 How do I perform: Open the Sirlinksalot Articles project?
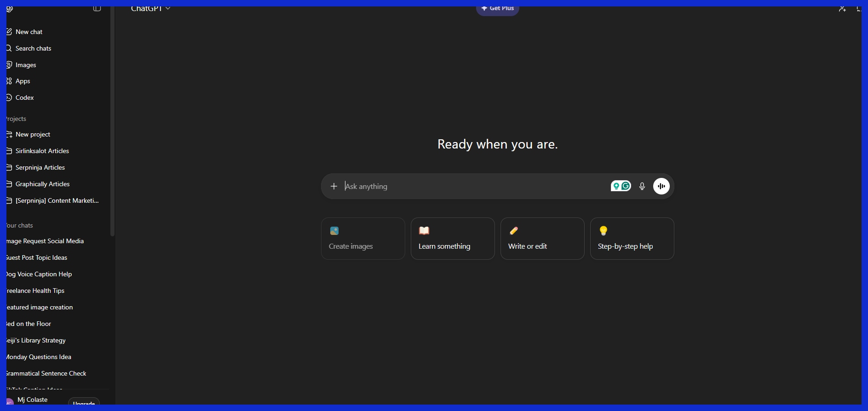coord(42,151)
